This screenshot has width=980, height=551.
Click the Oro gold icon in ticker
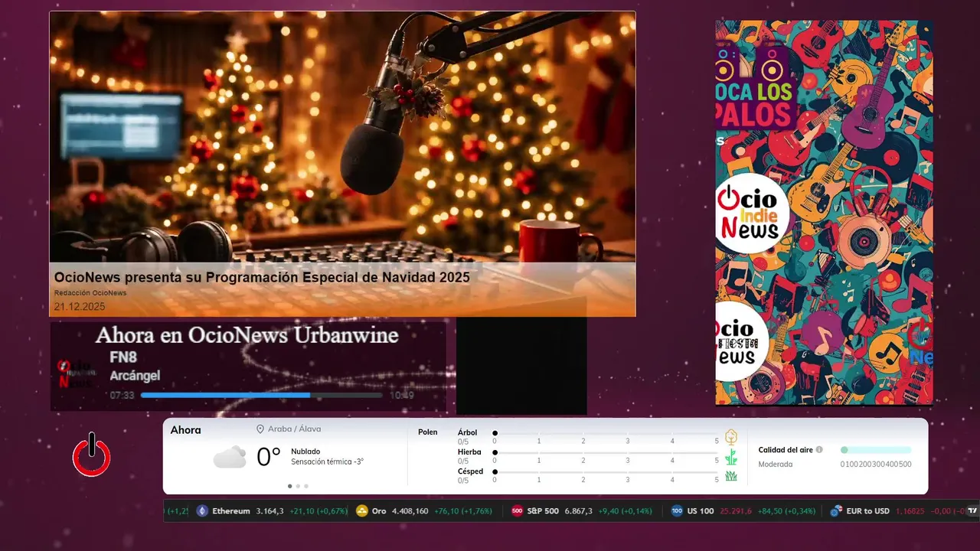tap(362, 510)
